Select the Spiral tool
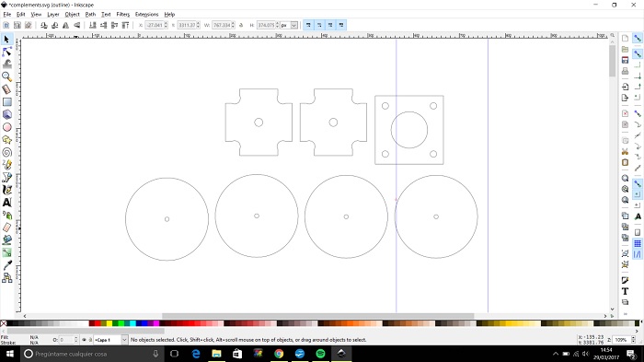This screenshot has width=644, height=362. 6,152
